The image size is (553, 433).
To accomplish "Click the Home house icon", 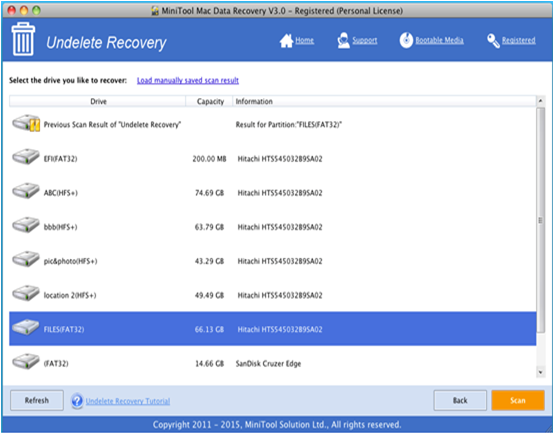I will pyautogui.click(x=286, y=41).
